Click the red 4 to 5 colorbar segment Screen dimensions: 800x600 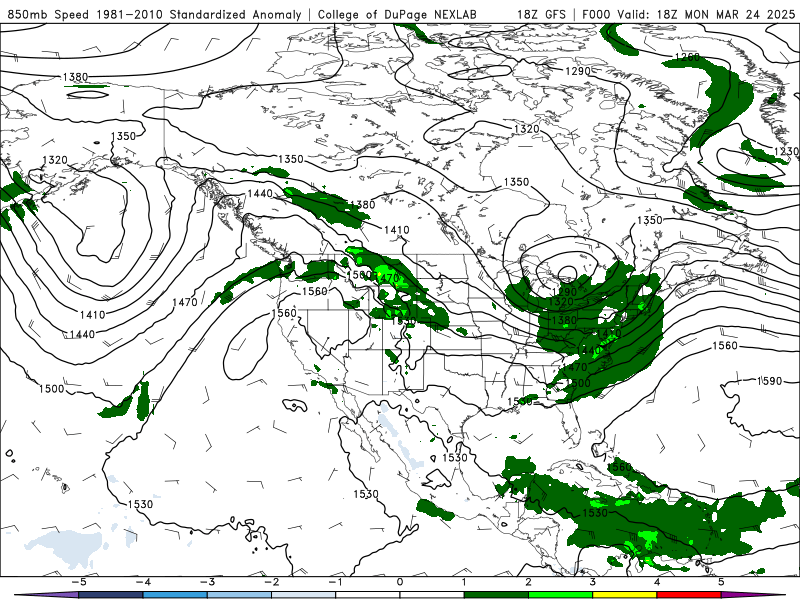tap(689, 595)
